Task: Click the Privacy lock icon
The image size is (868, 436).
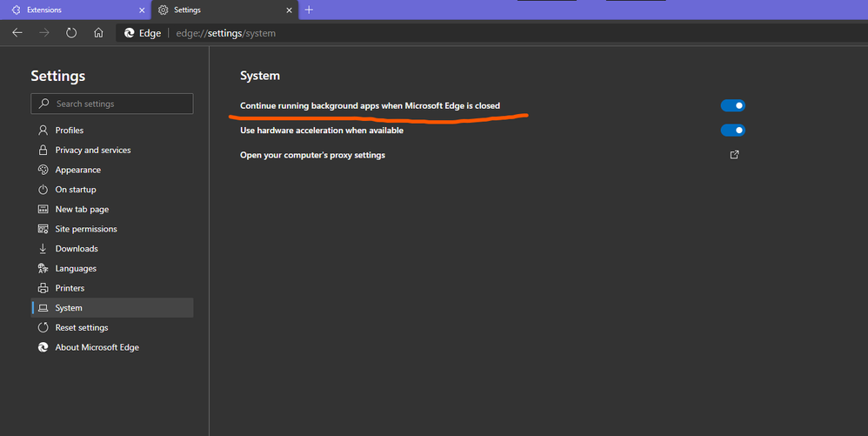Action: pos(43,151)
